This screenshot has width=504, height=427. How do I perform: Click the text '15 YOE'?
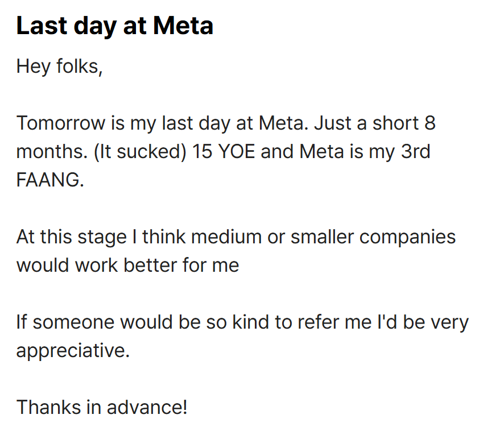pos(224,151)
